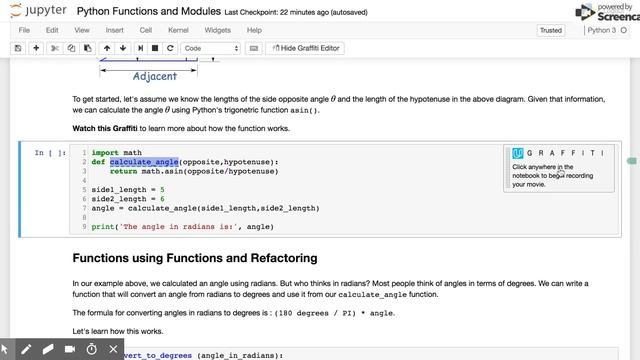640x360 pixels.
Task: Click the side1_length = 5 line
Action: [128, 190]
